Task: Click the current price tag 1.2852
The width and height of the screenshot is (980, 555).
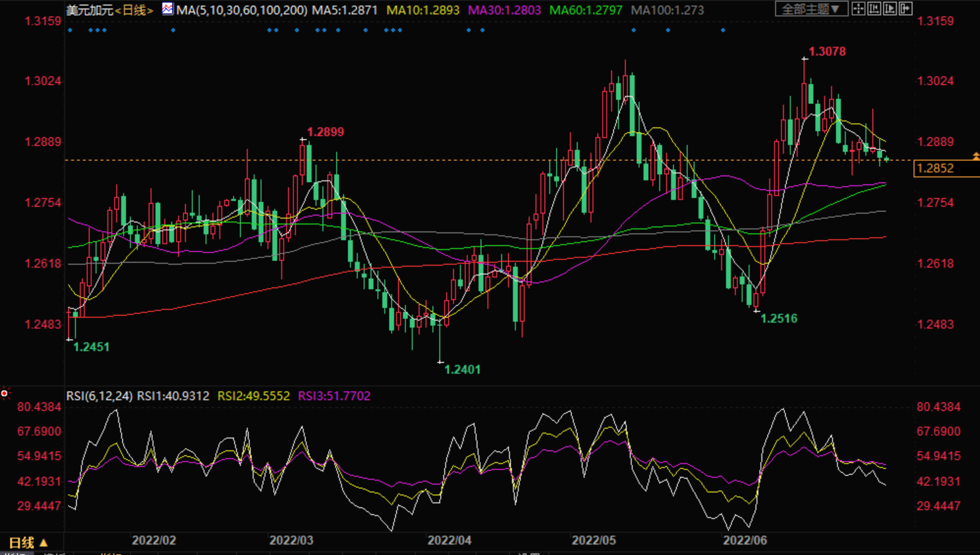Action: [x=936, y=168]
